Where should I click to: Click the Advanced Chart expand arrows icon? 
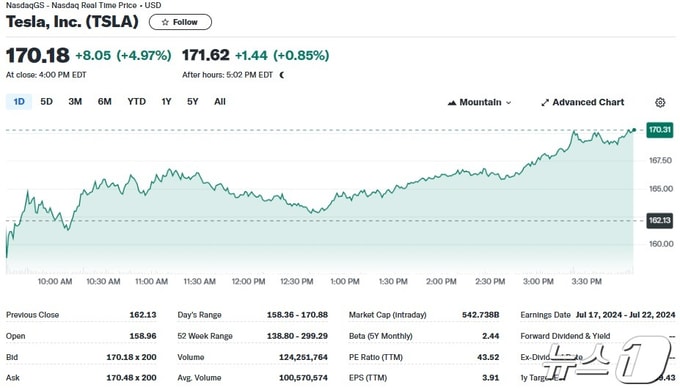545,103
